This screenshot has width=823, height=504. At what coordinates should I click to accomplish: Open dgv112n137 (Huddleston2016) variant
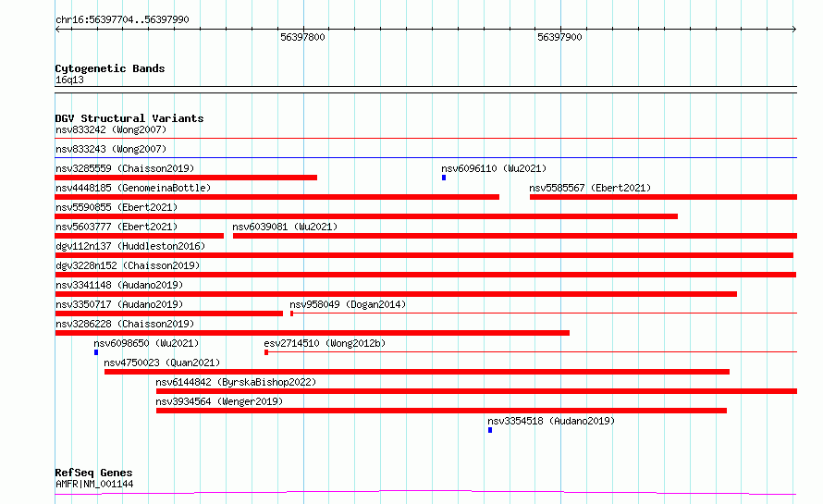click(x=130, y=246)
